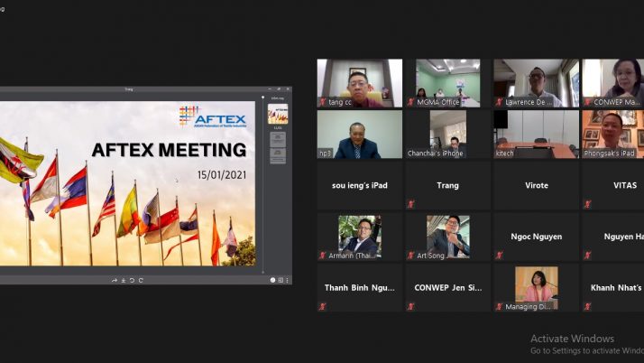Click the 'MGMA Office' name label
Image resolution: width=644 pixels, height=363 pixels.
(x=437, y=102)
